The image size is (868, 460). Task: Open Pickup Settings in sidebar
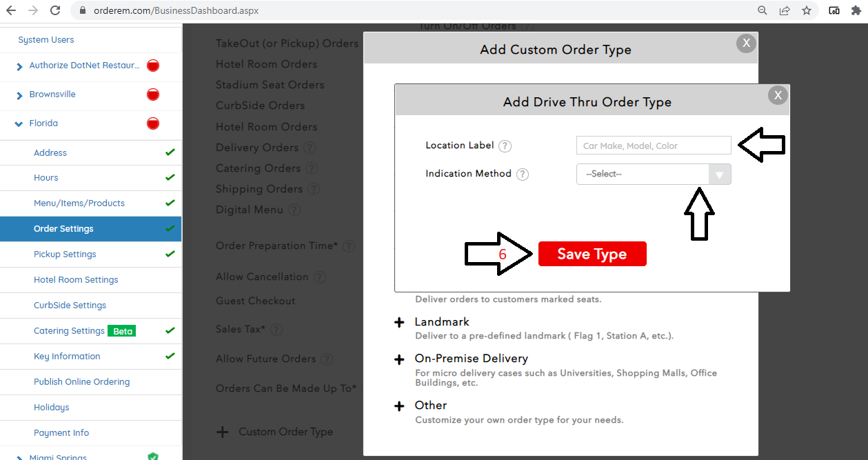pos(65,254)
